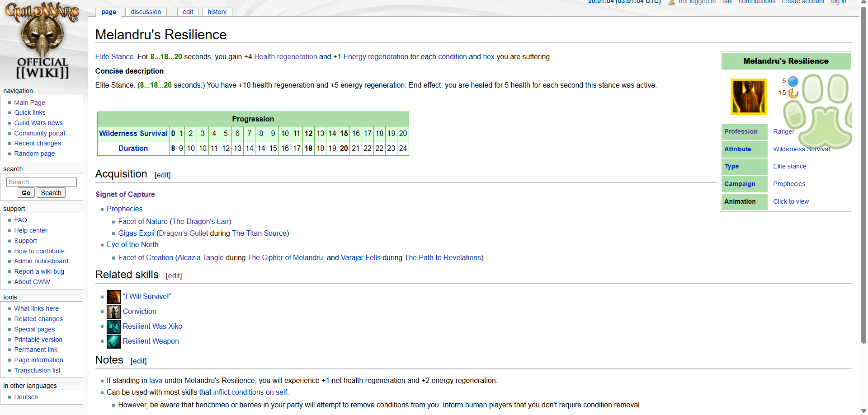The image size is (868, 415).
Task: Click the wiki Search input field
Action: point(42,182)
